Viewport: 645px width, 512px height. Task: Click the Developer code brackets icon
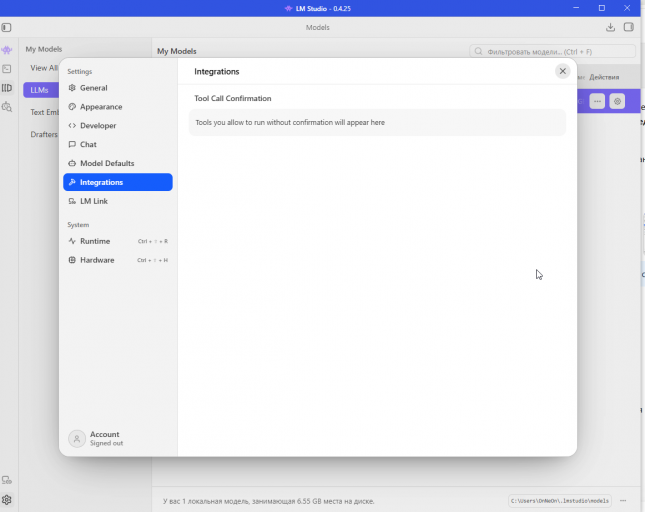[x=72, y=125]
